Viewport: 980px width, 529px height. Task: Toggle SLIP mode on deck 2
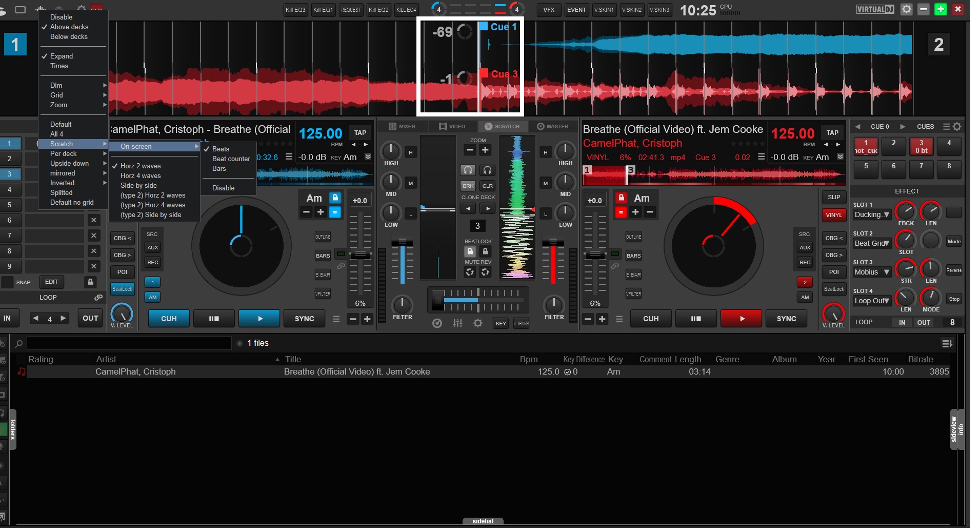click(834, 197)
